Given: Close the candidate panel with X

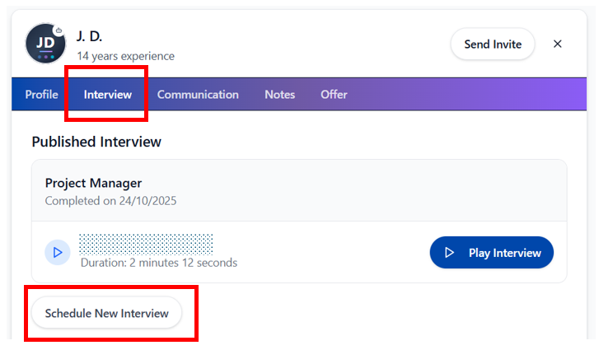Looking at the screenshot, I should coord(557,44).
